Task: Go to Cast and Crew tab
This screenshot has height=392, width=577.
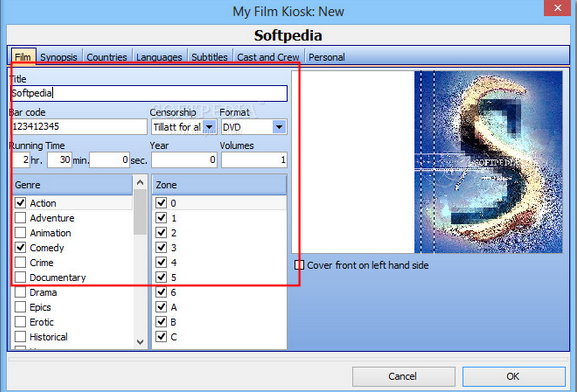Action: (268, 57)
